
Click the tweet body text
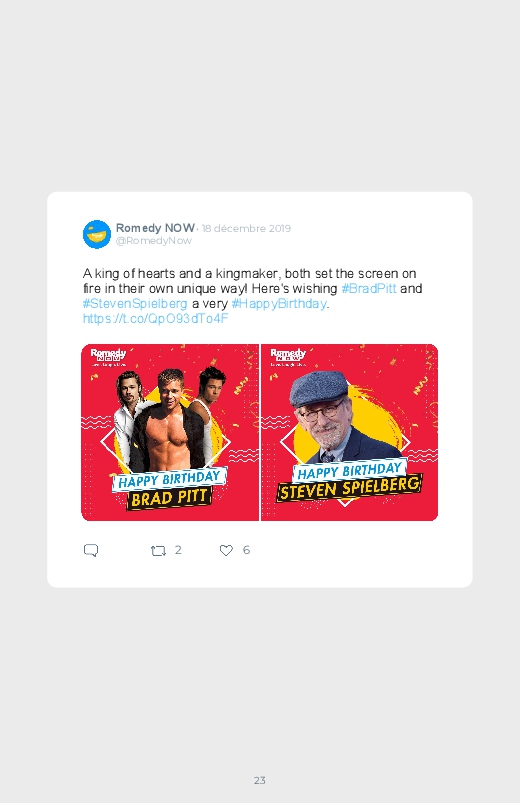(x=253, y=296)
